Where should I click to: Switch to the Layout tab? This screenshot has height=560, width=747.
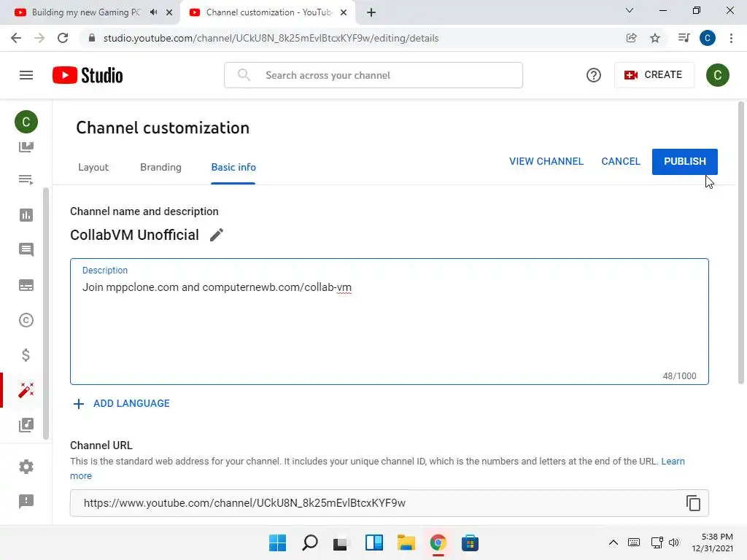(x=93, y=167)
